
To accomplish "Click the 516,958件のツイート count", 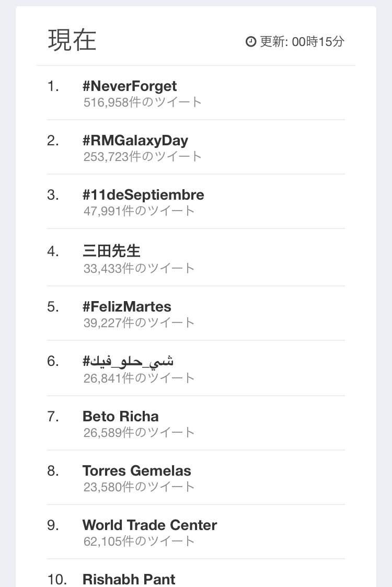I will click(143, 102).
